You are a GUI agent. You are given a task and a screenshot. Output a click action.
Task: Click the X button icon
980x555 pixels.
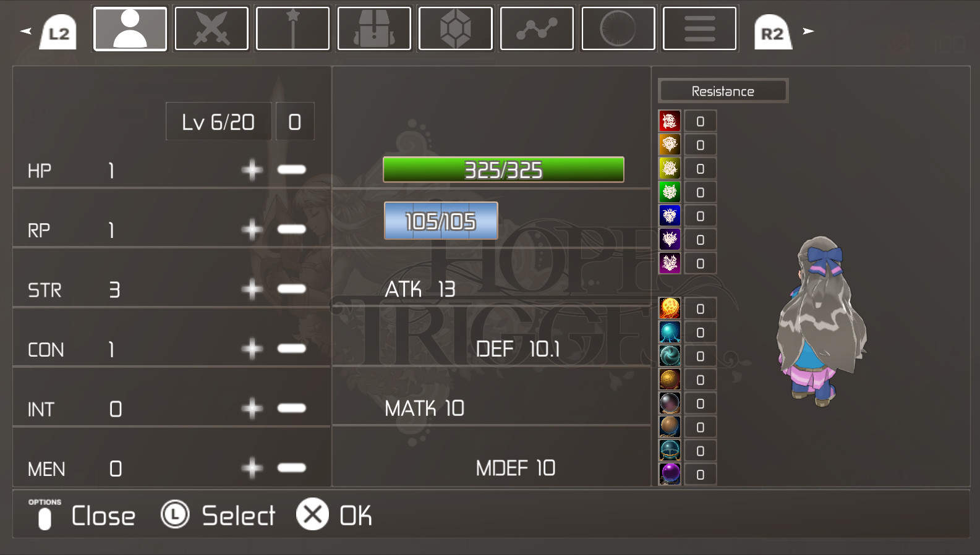coord(313,514)
